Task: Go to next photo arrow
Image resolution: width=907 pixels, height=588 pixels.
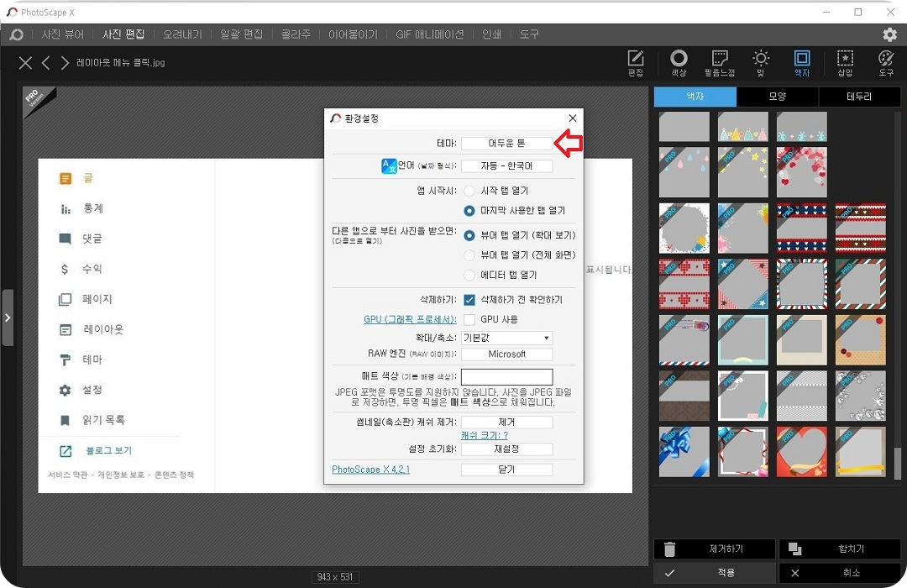Action: coord(65,62)
